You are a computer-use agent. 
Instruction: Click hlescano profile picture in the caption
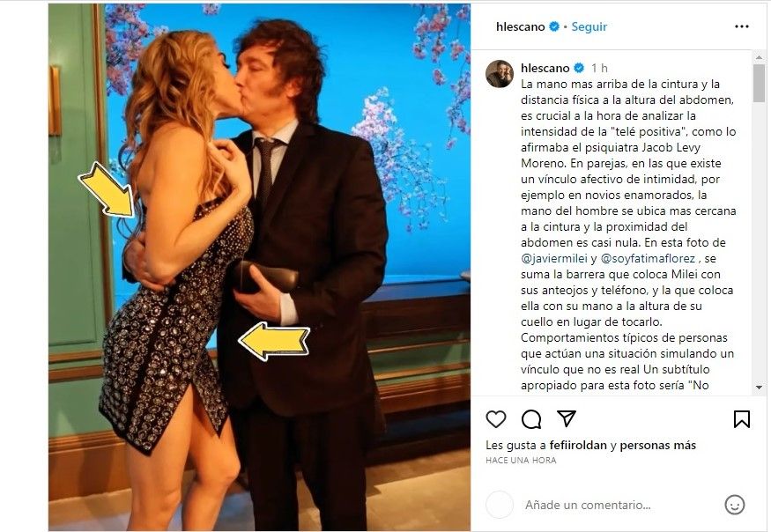coord(500,74)
